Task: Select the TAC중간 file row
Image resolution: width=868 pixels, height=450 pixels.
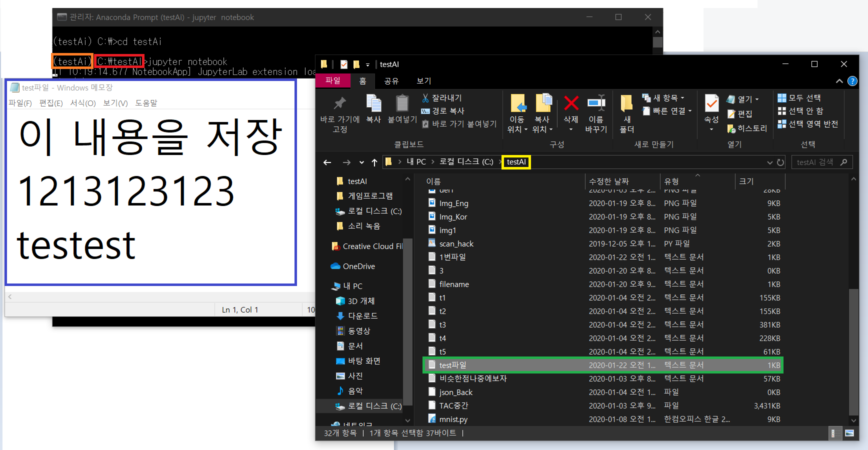Action: tap(603, 405)
